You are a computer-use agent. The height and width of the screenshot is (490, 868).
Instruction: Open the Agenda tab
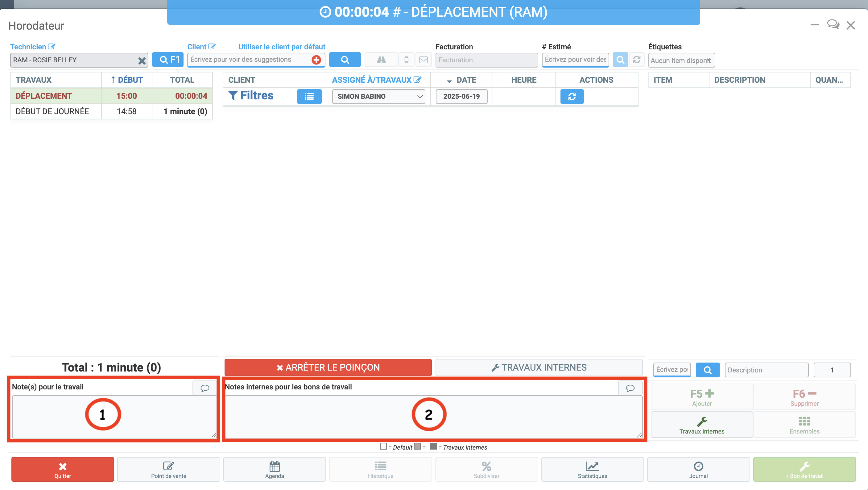[274, 469]
